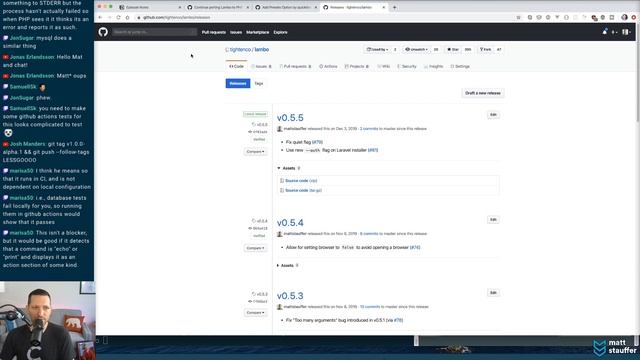Click author avatar on v0.5.4 release

[x=280, y=234]
